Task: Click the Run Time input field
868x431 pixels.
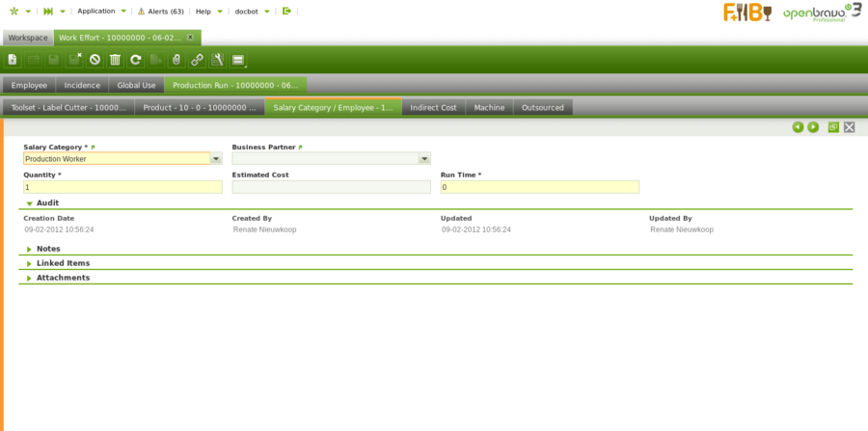Action: [x=539, y=187]
